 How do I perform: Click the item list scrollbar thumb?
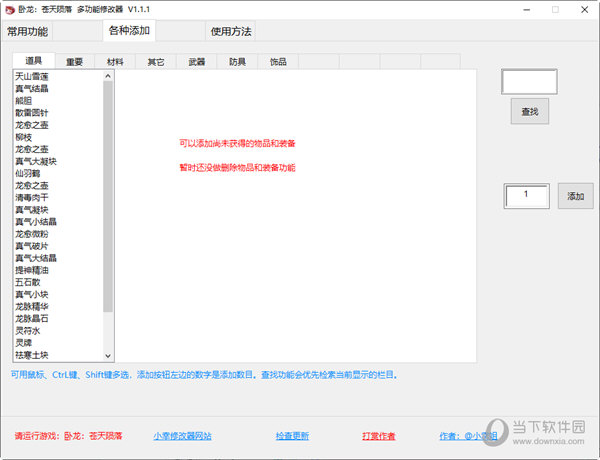108,196
